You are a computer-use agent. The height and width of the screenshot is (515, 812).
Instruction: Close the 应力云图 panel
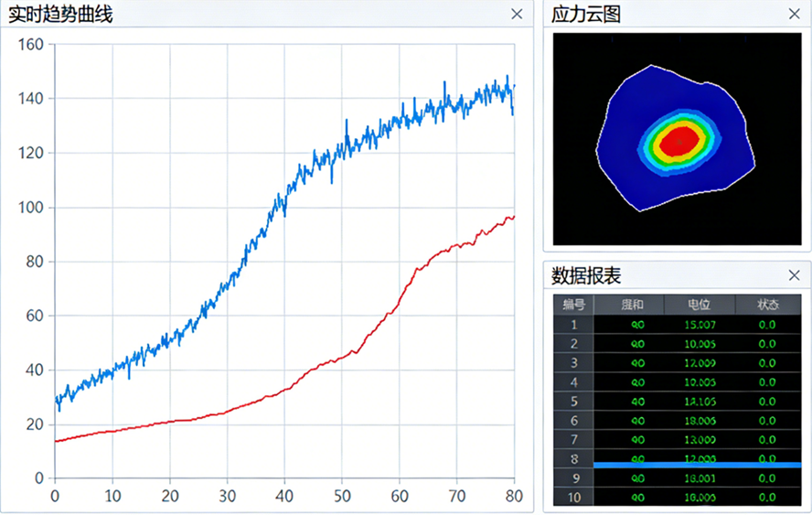tap(794, 14)
